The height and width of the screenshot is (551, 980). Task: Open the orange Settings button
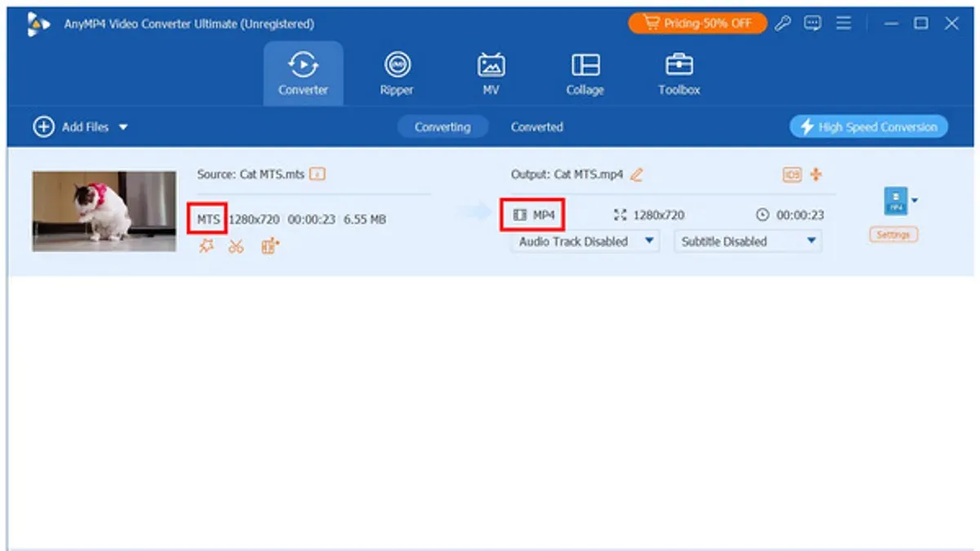point(893,235)
